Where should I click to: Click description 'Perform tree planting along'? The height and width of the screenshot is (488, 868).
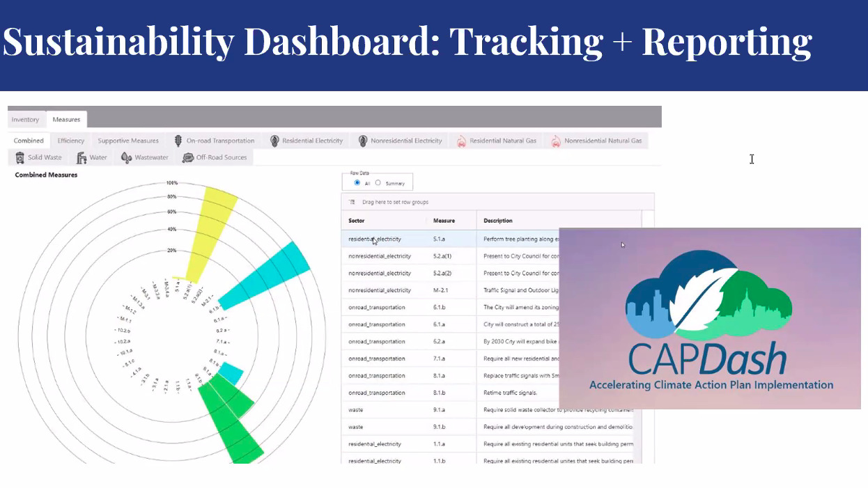[x=521, y=239]
